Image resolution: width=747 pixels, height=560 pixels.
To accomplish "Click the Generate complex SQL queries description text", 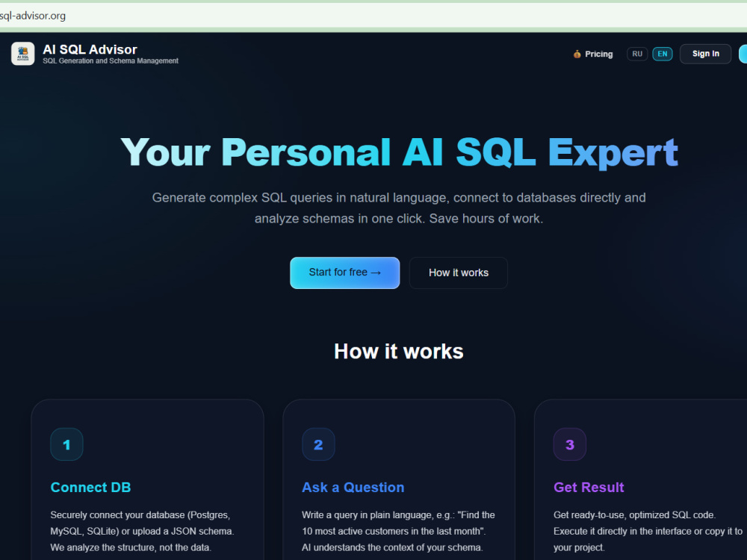I will (399, 208).
